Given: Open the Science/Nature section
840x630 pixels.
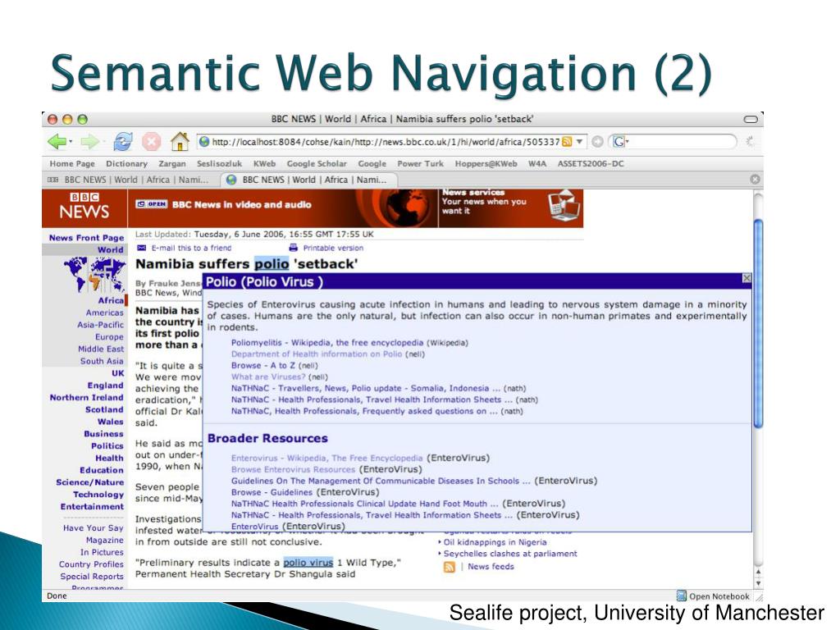Looking at the screenshot, I should coord(89,482).
